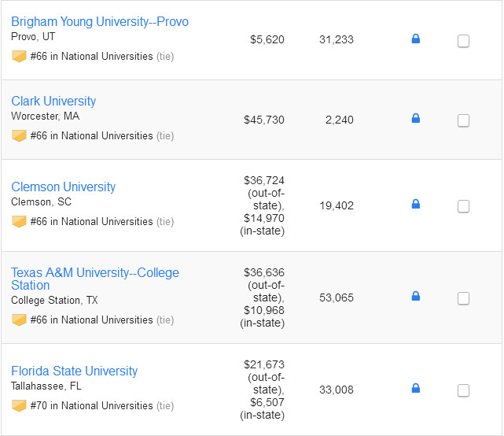
Task: Click ranking badge icon for Clemson University
Action: [20, 221]
